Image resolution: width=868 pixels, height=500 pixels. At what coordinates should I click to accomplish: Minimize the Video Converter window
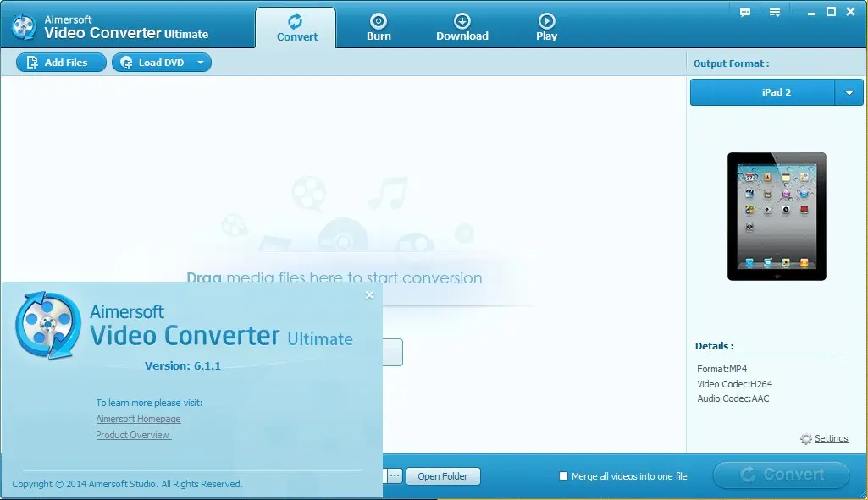coord(811,12)
